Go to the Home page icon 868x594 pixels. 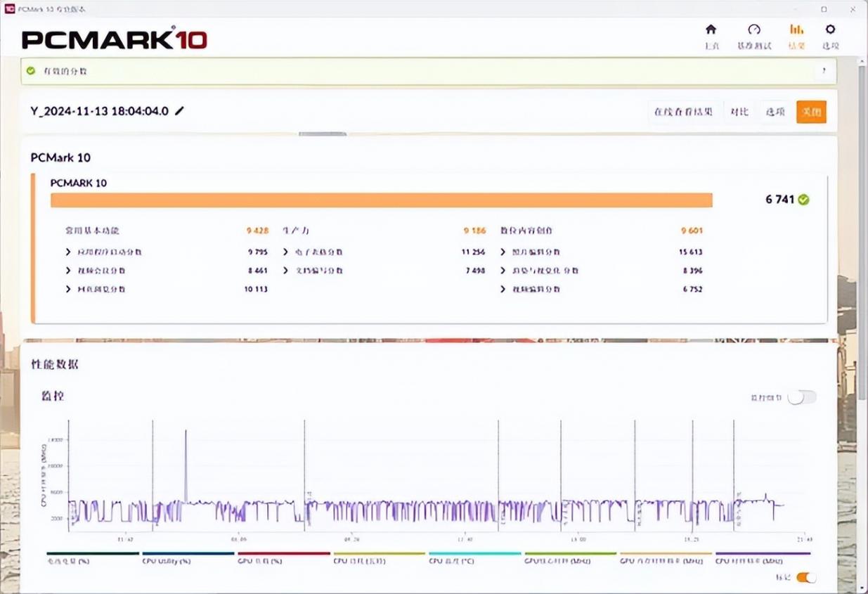click(711, 30)
